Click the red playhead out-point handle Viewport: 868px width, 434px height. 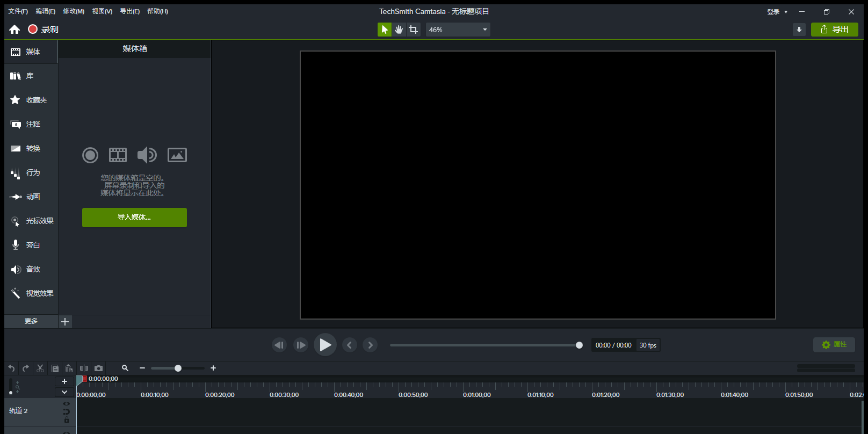click(x=85, y=379)
